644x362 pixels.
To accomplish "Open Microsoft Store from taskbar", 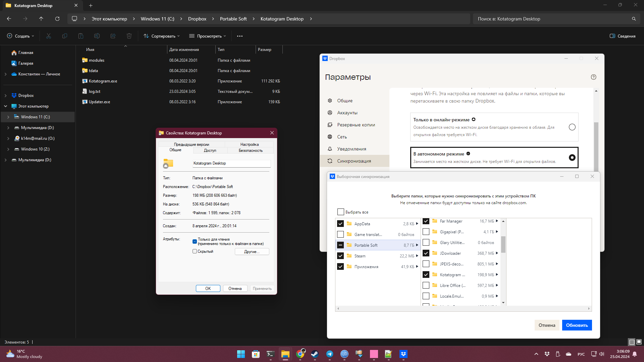I will coord(256,354).
